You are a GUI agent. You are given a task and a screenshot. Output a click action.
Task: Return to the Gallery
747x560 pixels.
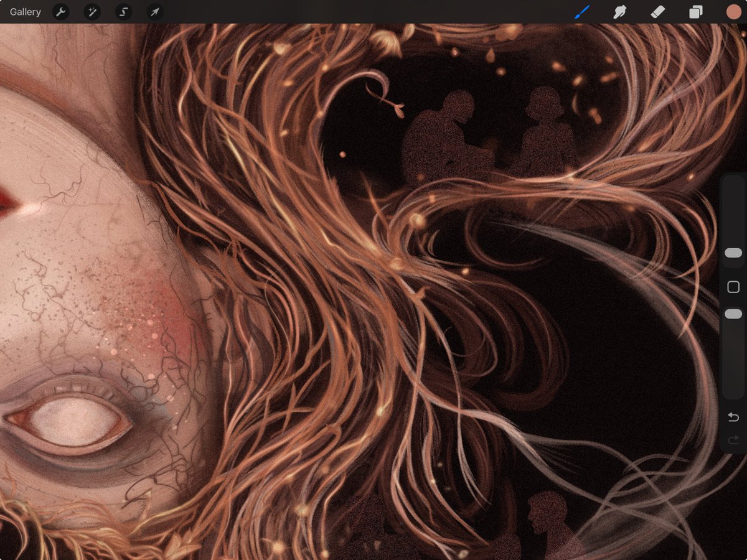(26, 12)
